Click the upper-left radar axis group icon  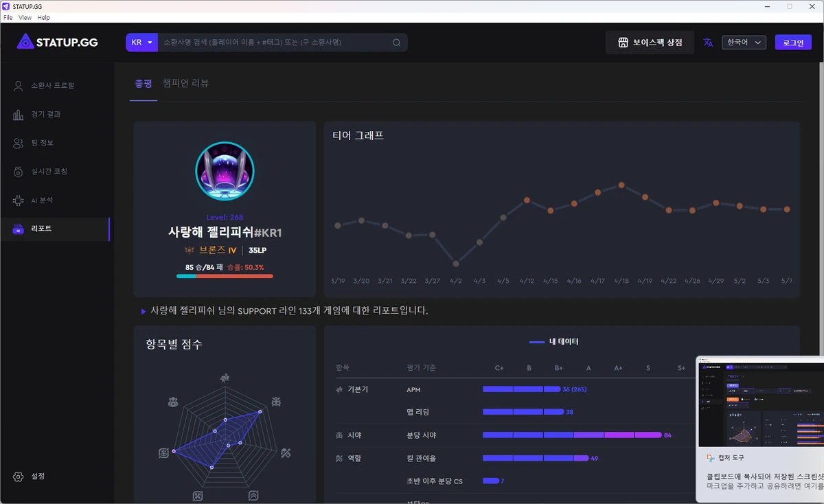[x=173, y=402]
